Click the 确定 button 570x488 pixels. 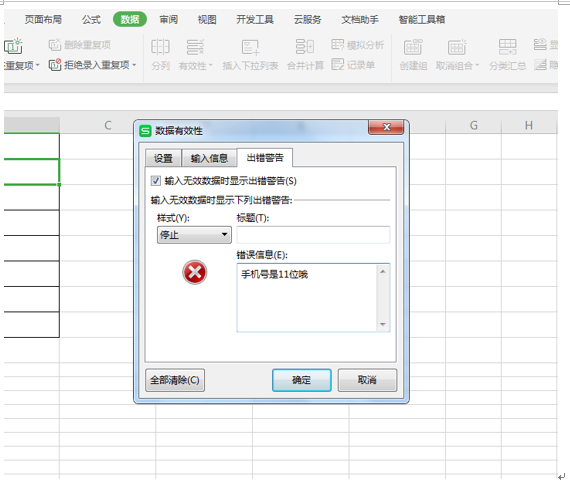tap(301, 380)
